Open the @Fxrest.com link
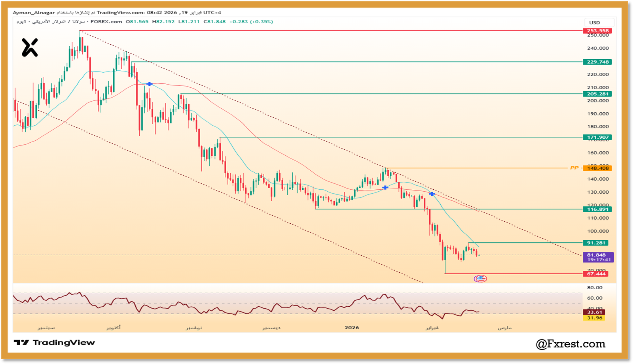This screenshot has height=364, width=633. click(570, 344)
